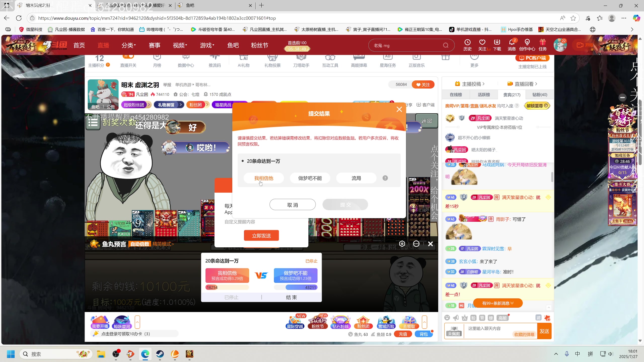Toggle the 高能 chat option
This screenshot has height=362, width=644.
[503, 318]
